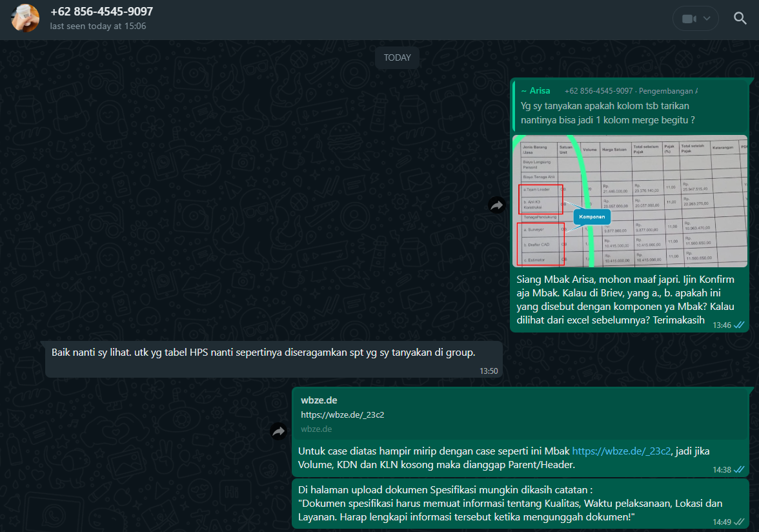Open inline https://wbze.de/_23c2 link in message
The image size is (759, 532).
[x=622, y=451]
